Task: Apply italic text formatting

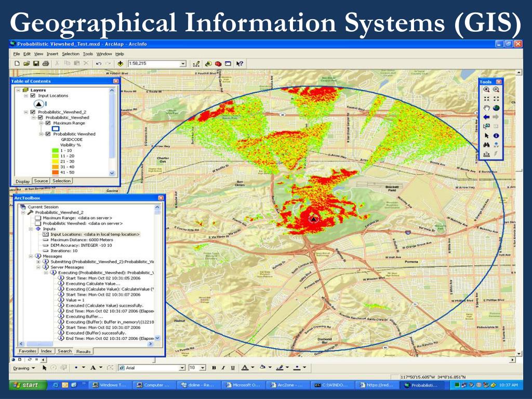Action: pyautogui.click(x=223, y=368)
